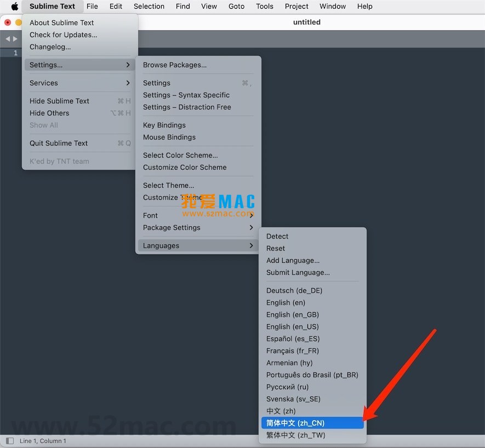485x448 pixels.
Task: Open Settings – Syntax Specific
Action: tap(198, 95)
